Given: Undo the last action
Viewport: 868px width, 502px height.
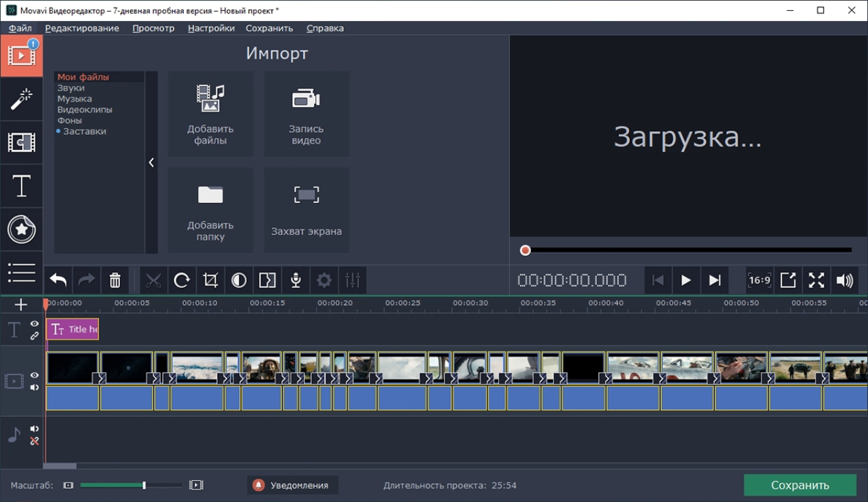Looking at the screenshot, I should pos(58,280).
